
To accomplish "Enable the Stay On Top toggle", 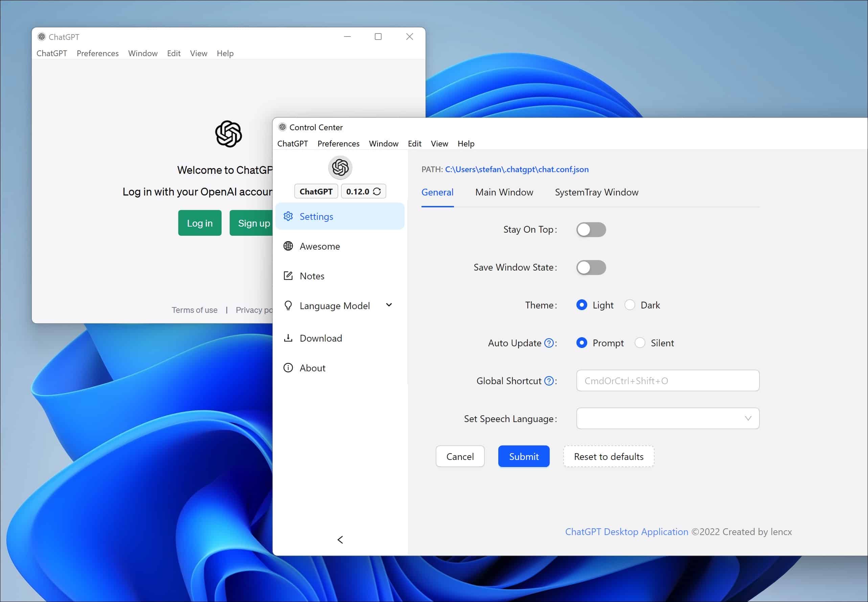I will pyautogui.click(x=591, y=229).
